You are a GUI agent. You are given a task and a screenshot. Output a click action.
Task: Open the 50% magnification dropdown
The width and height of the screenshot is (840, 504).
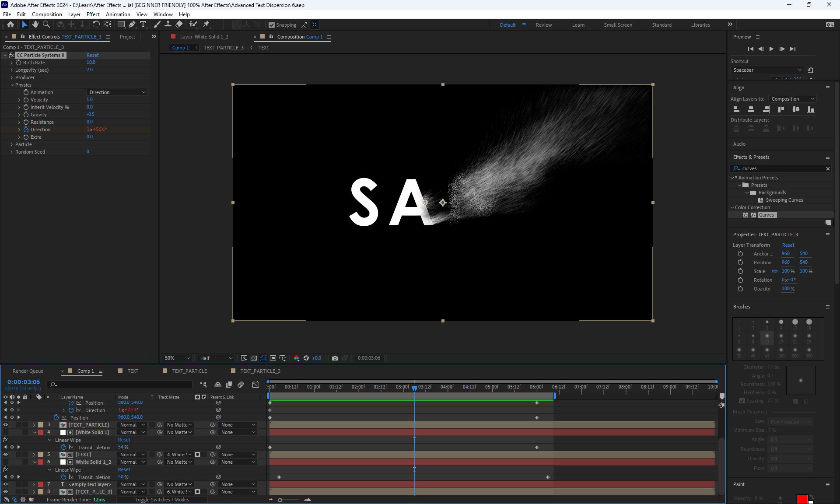tap(177, 358)
